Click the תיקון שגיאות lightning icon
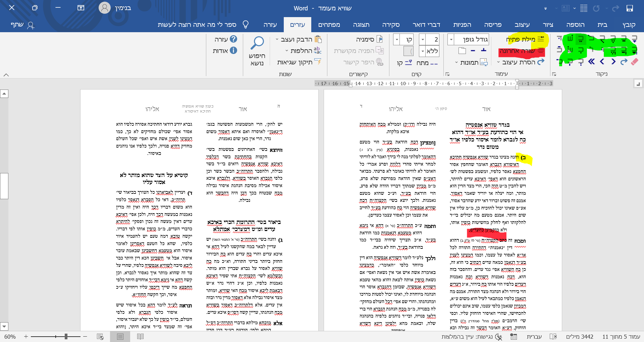Screen dimensions: 644x342 [x=318, y=62]
